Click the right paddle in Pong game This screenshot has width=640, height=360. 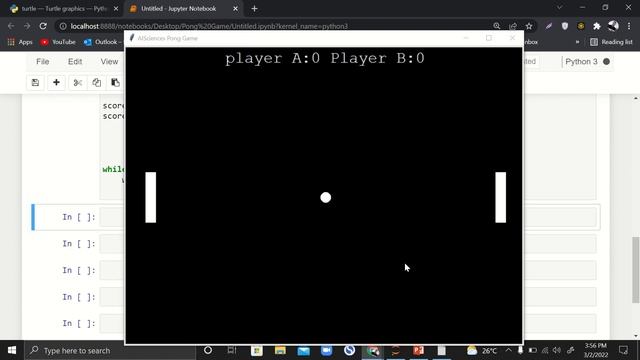501,198
